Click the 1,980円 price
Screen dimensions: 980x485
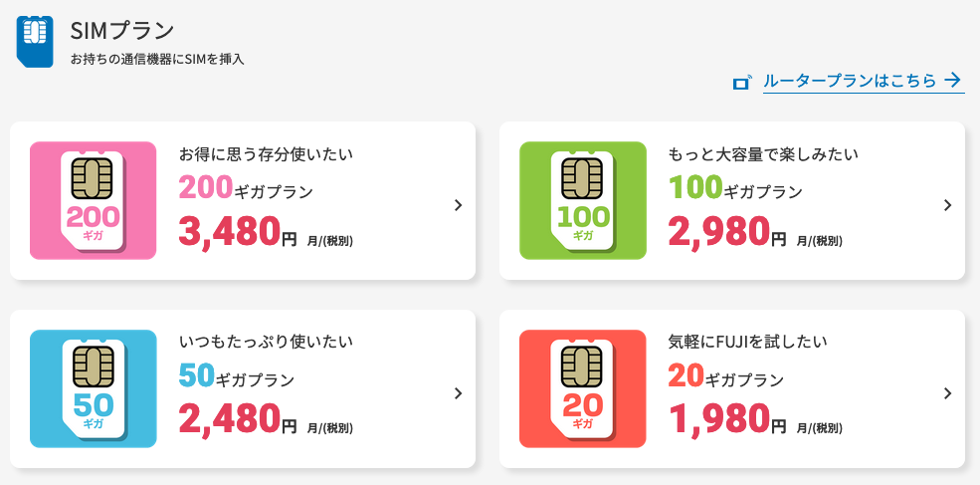[727, 419]
